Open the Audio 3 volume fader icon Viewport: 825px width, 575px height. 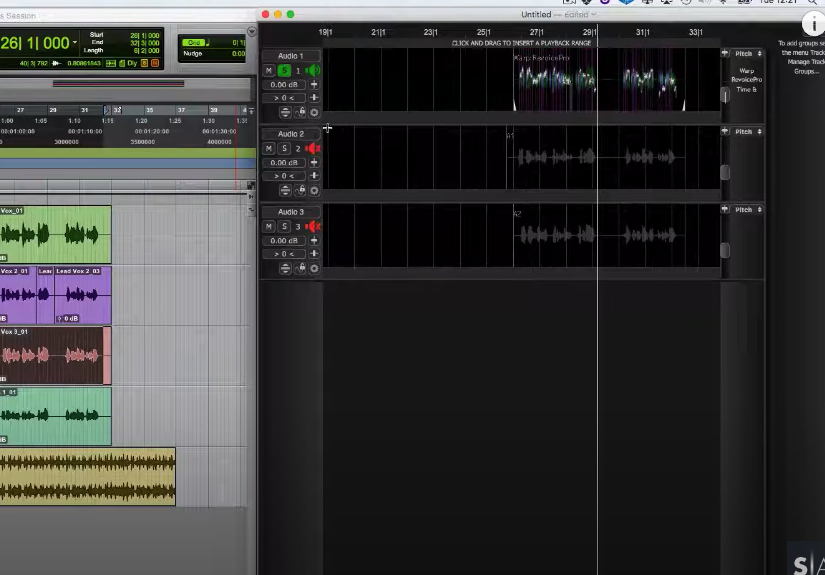314,240
